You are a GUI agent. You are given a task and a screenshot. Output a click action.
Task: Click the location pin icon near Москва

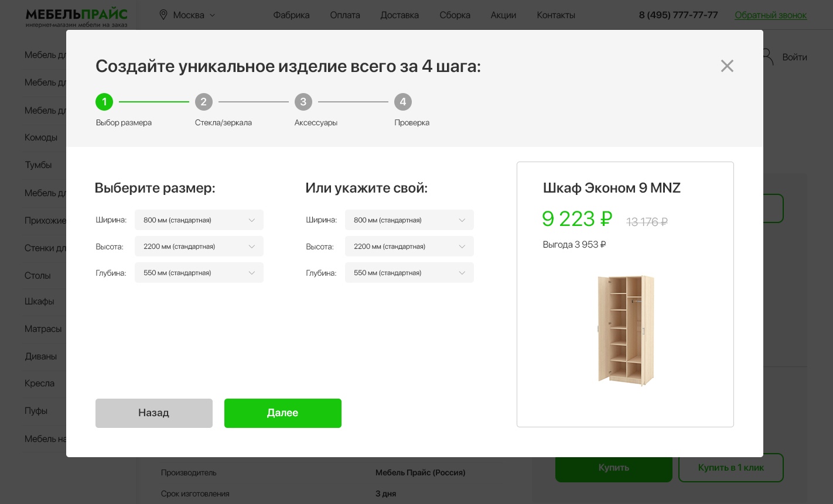click(x=163, y=15)
